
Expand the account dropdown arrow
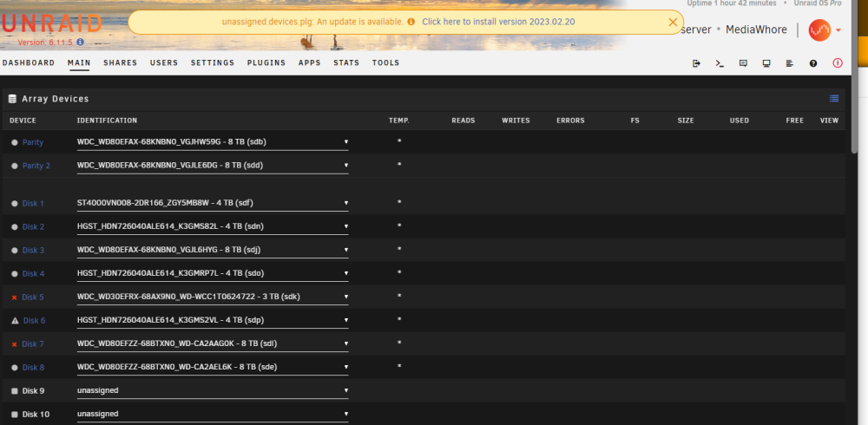tap(838, 29)
